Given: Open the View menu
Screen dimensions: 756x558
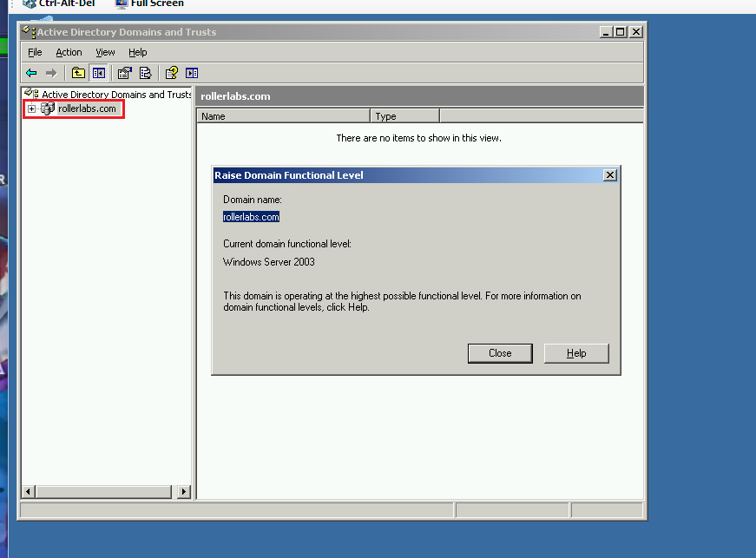Looking at the screenshot, I should (x=105, y=52).
